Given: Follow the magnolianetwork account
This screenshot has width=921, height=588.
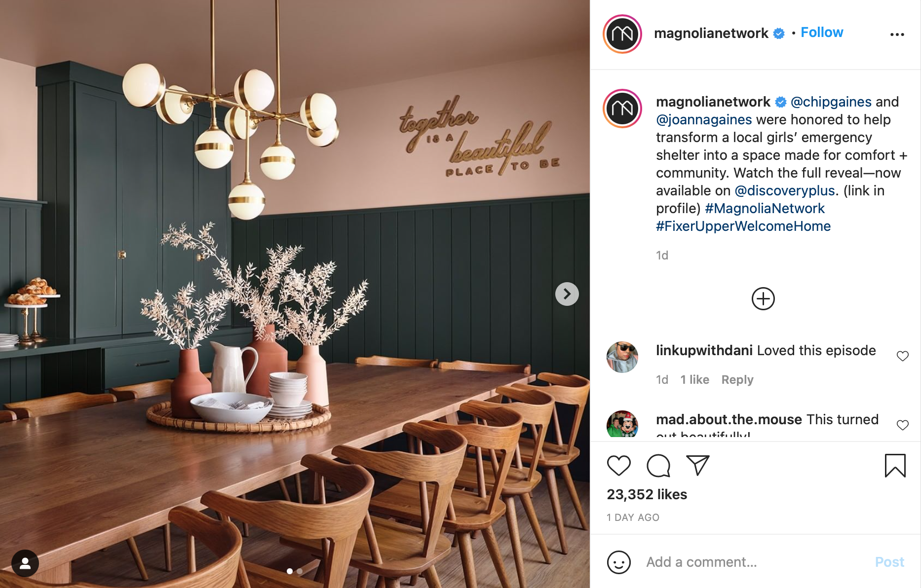Looking at the screenshot, I should 822,33.
